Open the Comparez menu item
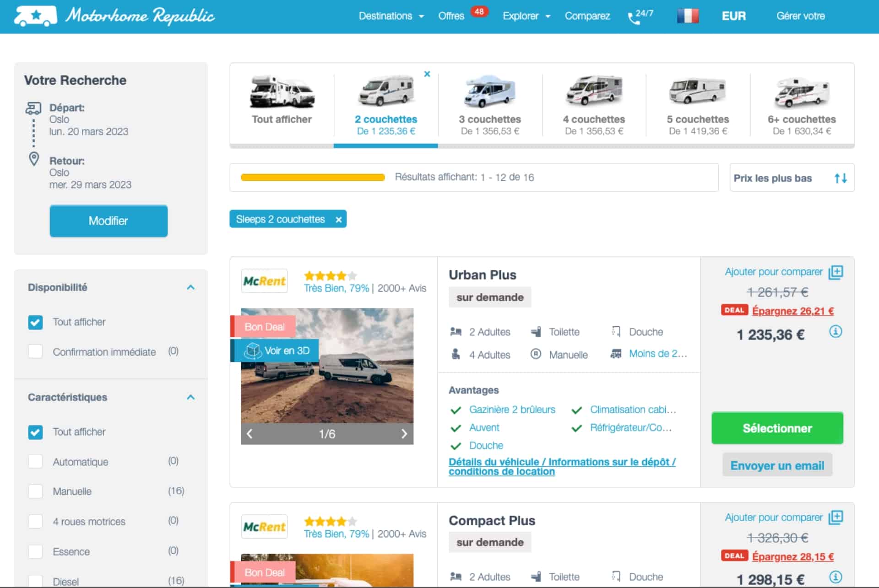Screen dimensions: 879x588 coord(587,16)
